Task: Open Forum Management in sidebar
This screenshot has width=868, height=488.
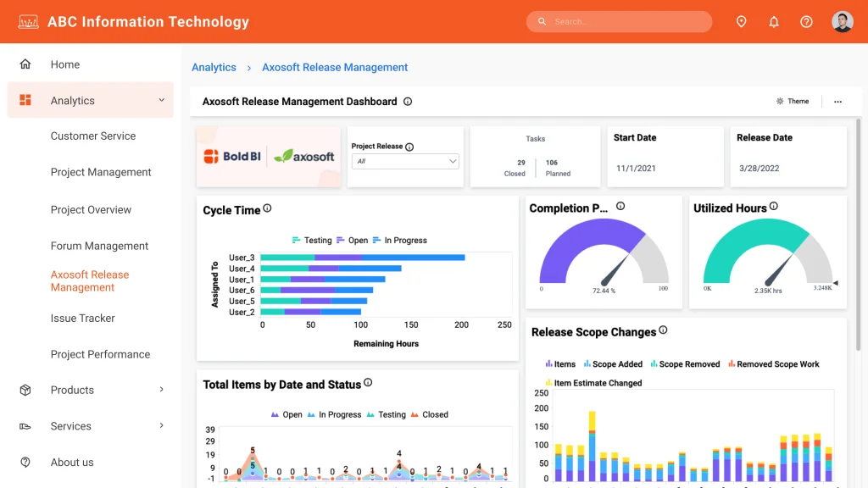Action: [x=99, y=246]
